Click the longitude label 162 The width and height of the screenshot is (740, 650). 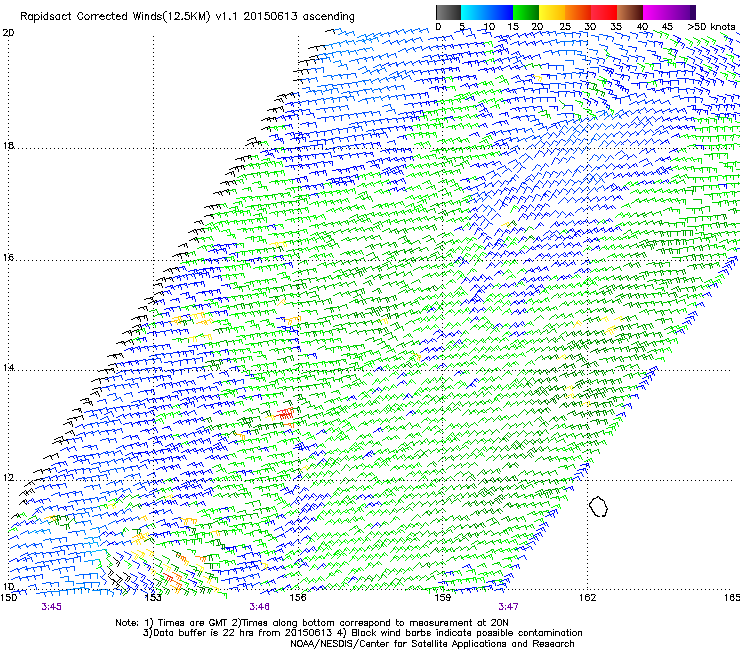tap(587, 597)
